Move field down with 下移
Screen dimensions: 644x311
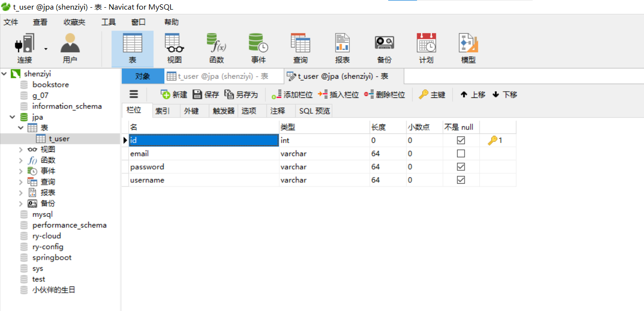(x=505, y=95)
